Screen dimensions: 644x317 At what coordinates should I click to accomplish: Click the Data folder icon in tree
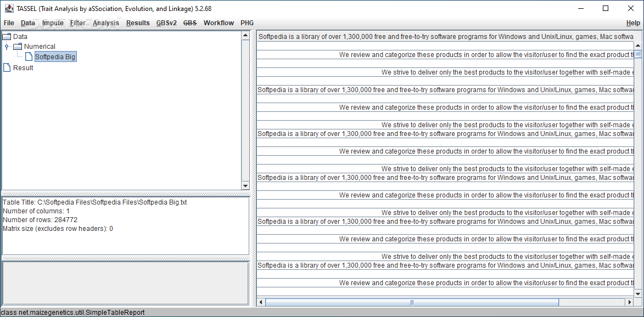(7, 37)
